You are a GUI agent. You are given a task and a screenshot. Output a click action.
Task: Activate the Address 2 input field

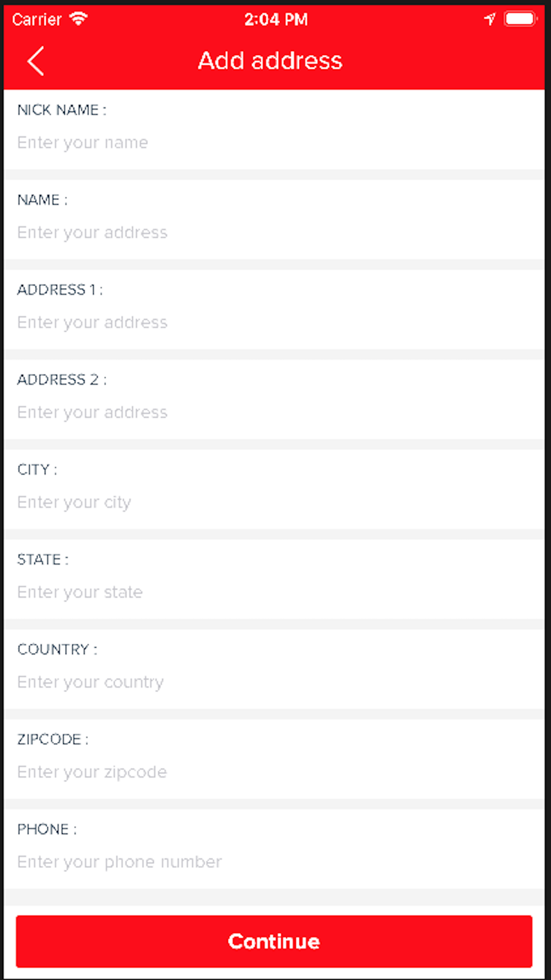click(274, 412)
